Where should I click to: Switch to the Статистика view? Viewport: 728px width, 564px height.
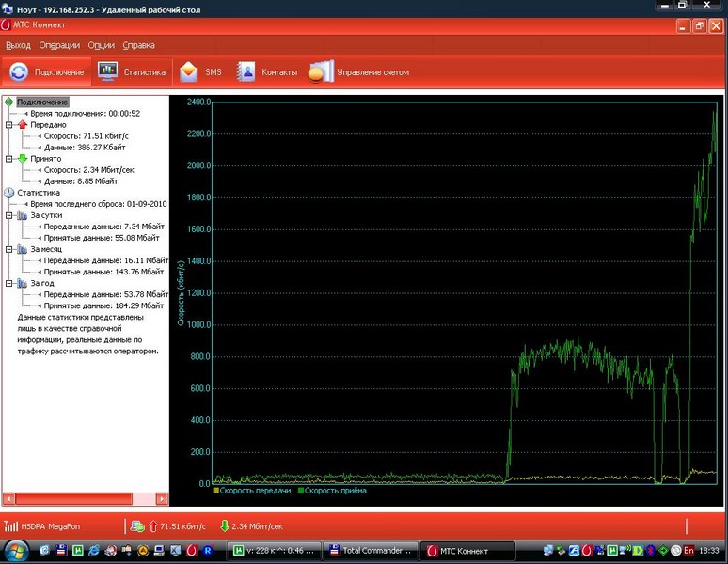click(x=133, y=72)
